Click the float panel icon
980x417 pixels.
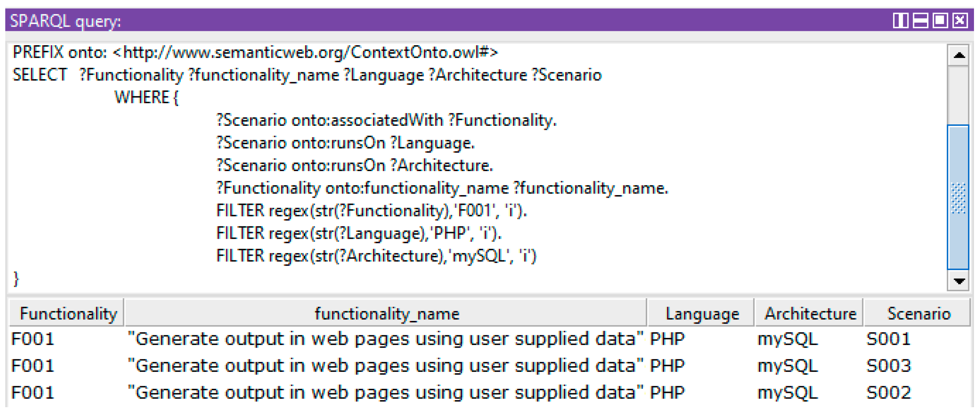(940, 20)
